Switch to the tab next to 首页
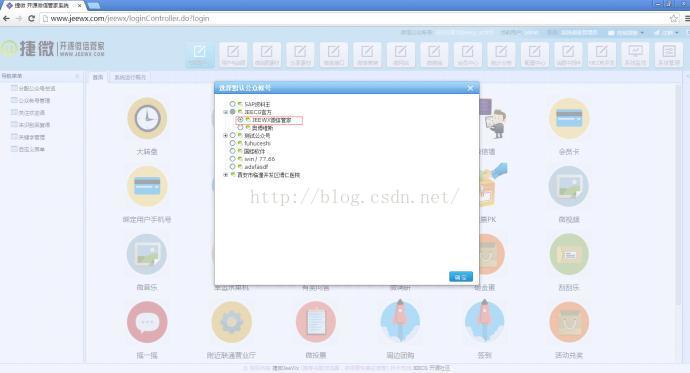Viewport: 690px width, 373px height. pos(130,77)
